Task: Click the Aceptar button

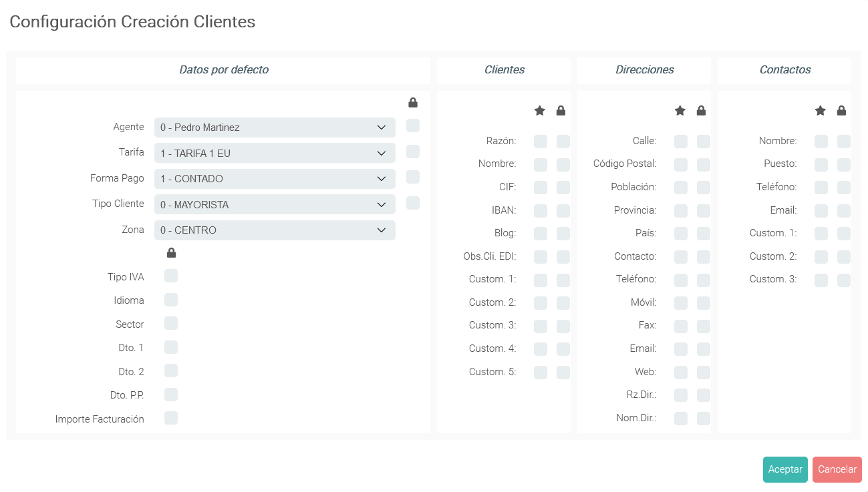Action: click(x=785, y=469)
